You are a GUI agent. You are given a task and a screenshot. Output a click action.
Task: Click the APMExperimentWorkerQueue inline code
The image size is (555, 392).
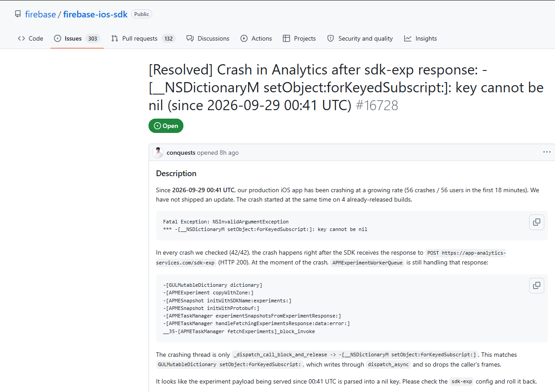(368, 263)
